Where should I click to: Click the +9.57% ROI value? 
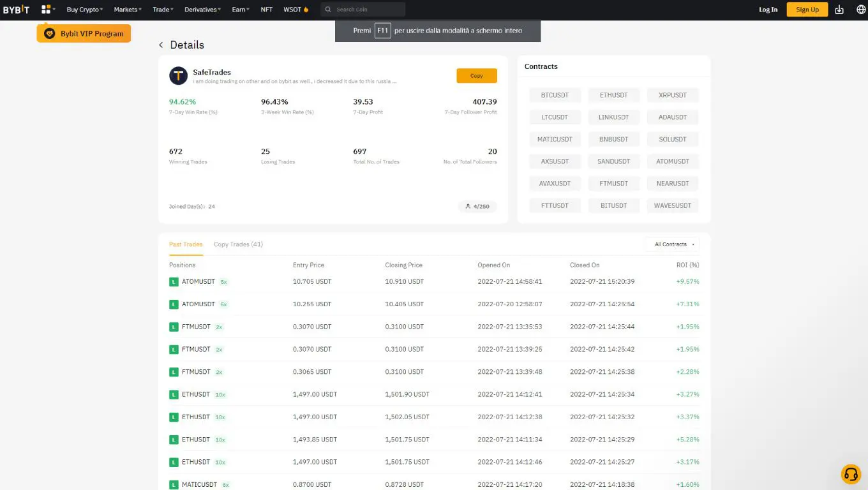[688, 281]
